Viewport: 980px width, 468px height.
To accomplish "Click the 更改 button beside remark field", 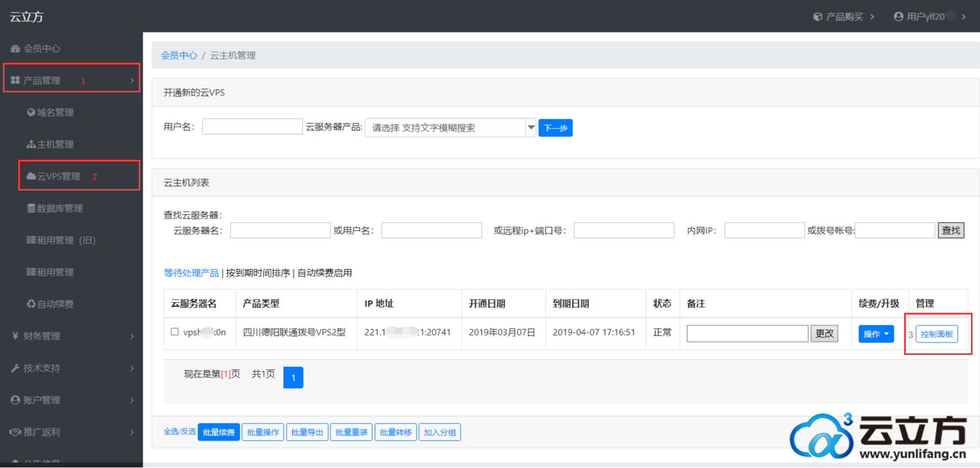I will click(x=824, y=333).
